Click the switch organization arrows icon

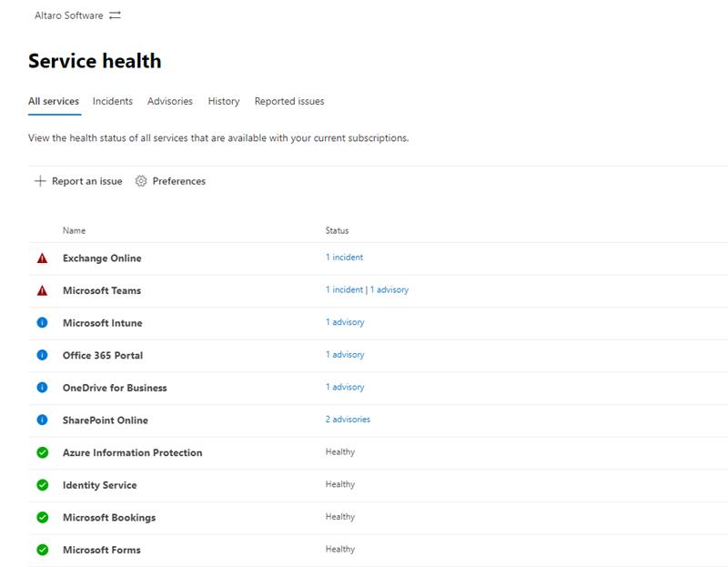pyautogui.click(x=115, y=15)
